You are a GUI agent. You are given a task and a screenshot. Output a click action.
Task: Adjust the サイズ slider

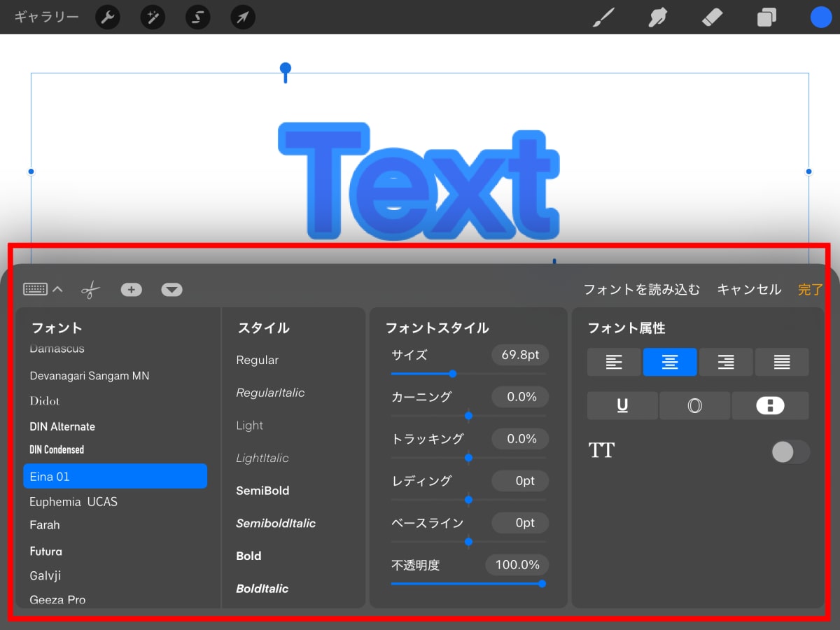(x=452, y=374)
